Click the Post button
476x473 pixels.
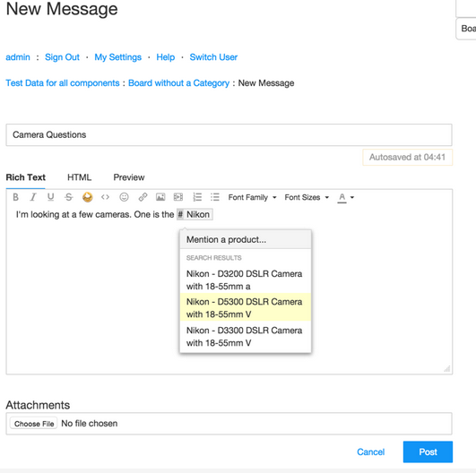[428, 451]
